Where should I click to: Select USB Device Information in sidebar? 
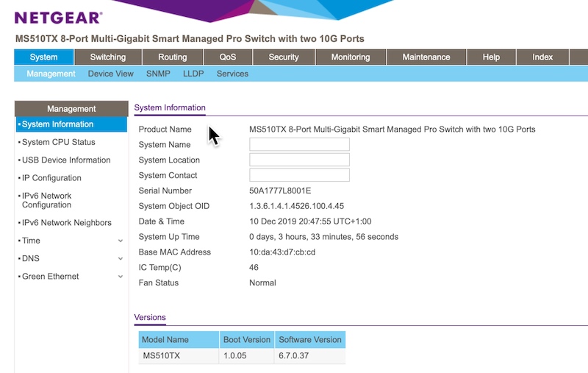tap(66, 160)
